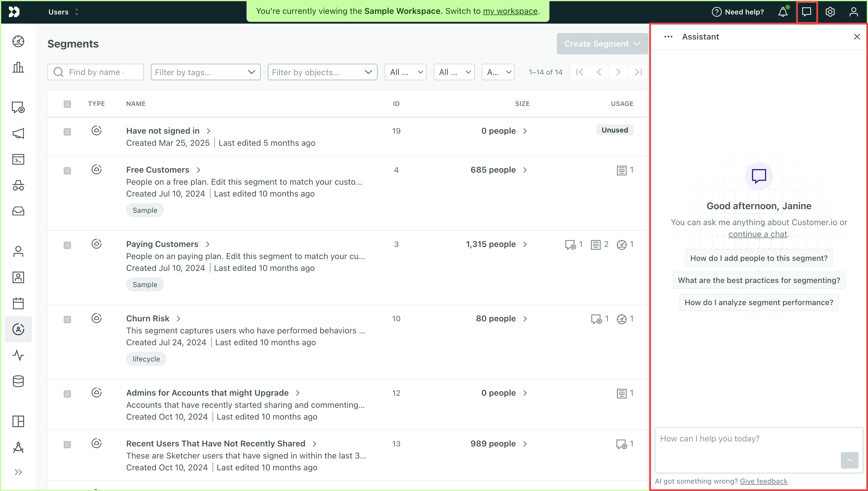Open the Data Index database icon
The image size is (868, 491).
pos(18,381)
